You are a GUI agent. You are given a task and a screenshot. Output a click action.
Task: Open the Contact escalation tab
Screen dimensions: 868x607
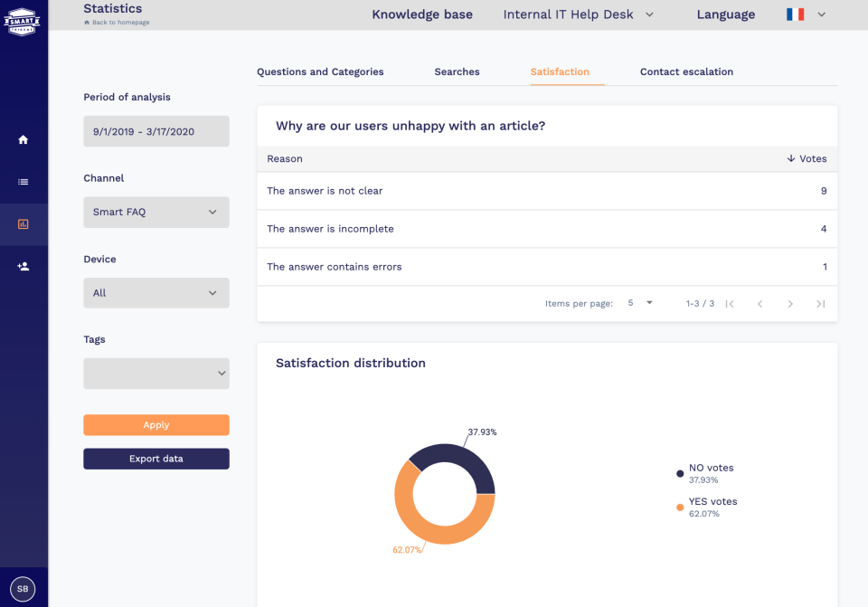(686, 71)
